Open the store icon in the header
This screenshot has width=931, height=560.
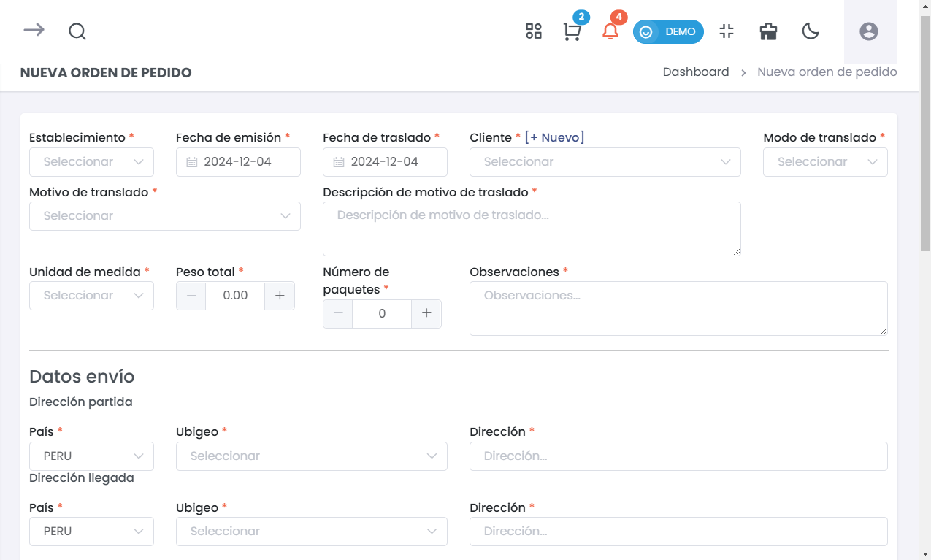767,31
